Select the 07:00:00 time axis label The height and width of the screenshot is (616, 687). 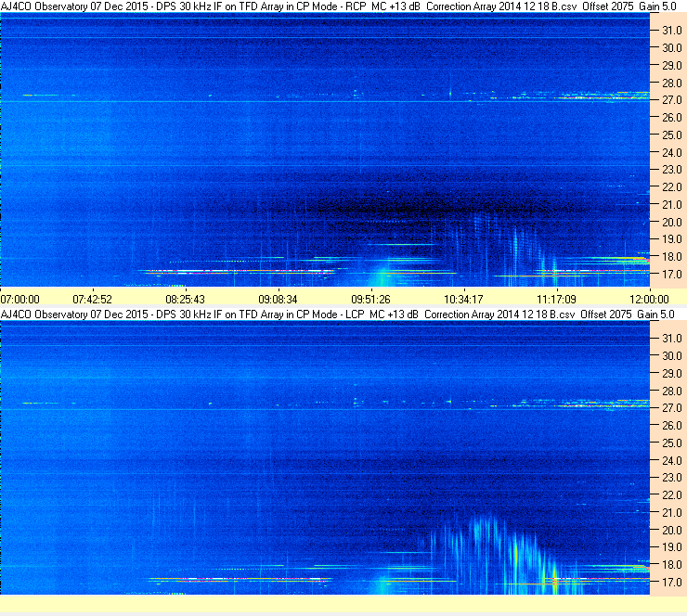[x=20, y=300]
